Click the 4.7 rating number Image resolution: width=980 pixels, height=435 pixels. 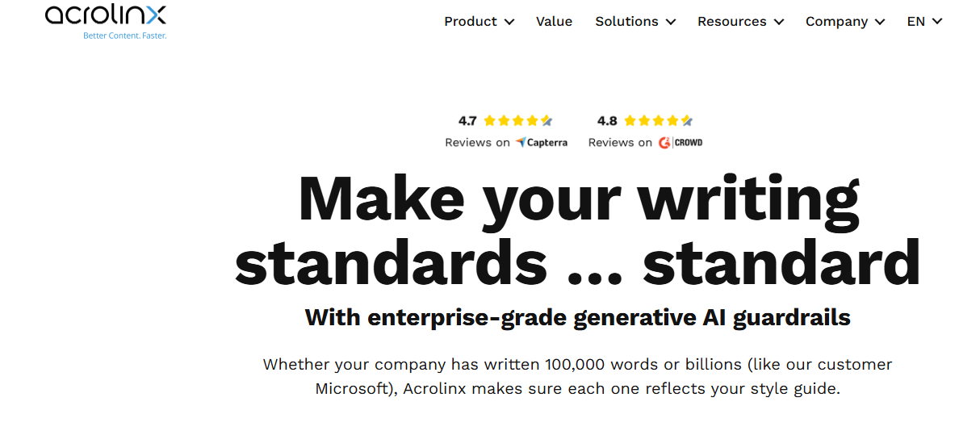(x=467, y=121)
